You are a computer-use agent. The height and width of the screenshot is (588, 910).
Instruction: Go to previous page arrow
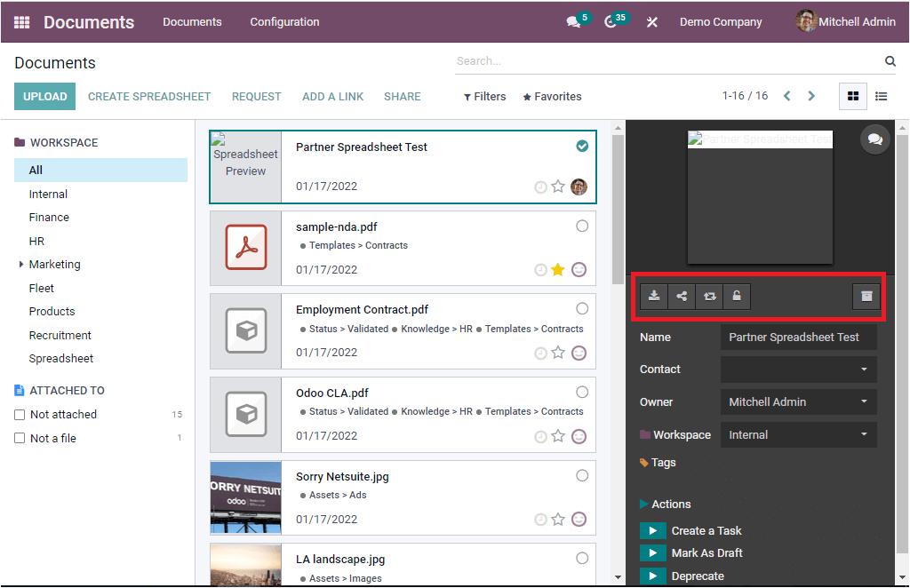tap(787, 96)
